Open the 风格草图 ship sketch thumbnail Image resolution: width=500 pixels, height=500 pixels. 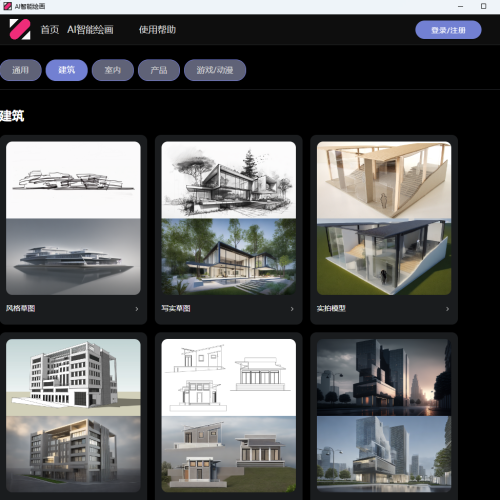73,218
